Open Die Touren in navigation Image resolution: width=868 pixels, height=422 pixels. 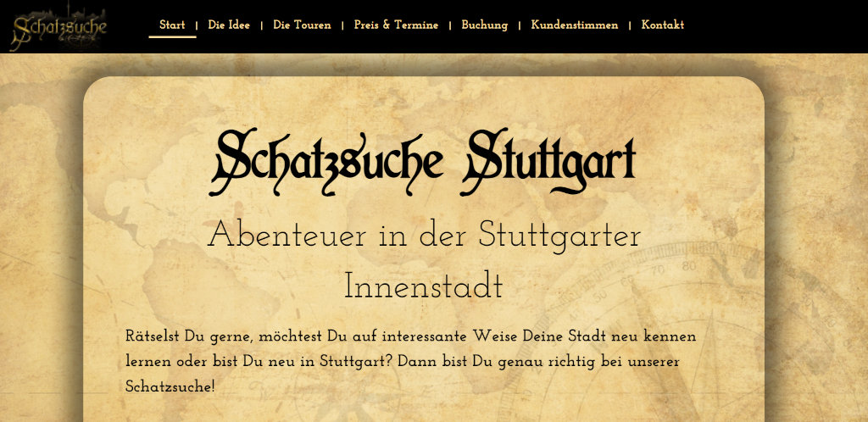[x=302, y=25]
